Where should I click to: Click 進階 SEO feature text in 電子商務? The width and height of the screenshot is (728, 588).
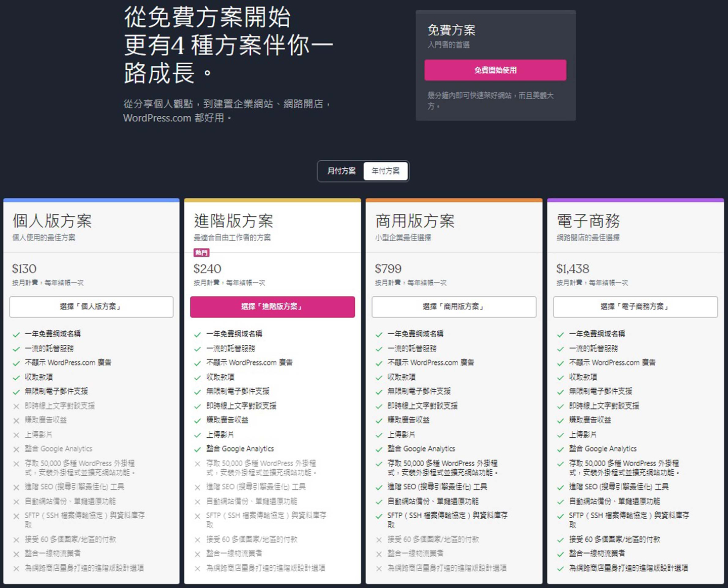pos(619,487)
